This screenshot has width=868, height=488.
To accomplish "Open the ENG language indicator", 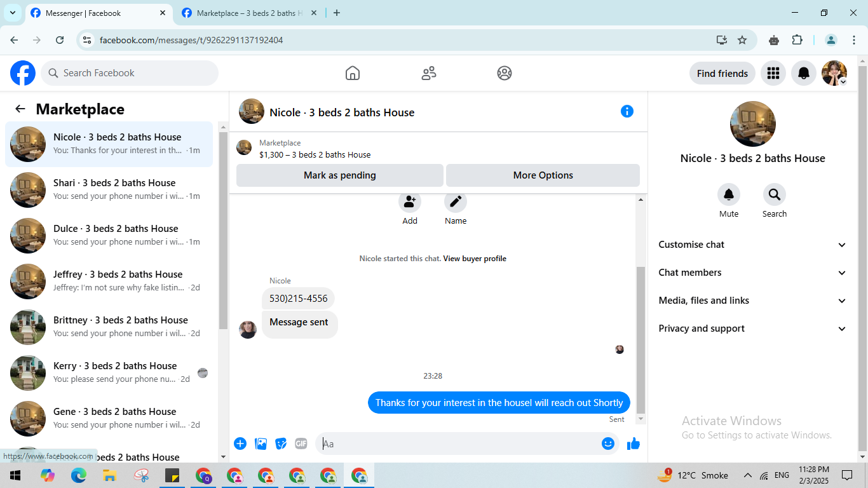I will point(782,475).
